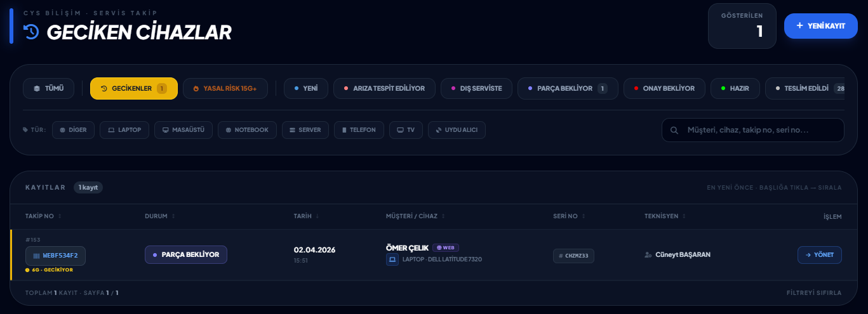
Task: Click the magnifier icon in search box
Action: coord(674,130)
